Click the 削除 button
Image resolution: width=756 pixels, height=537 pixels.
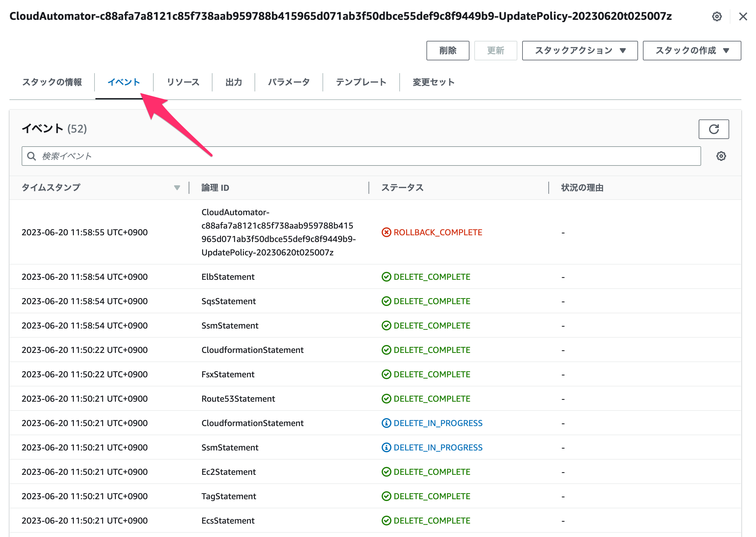click(x=448, y=51)
